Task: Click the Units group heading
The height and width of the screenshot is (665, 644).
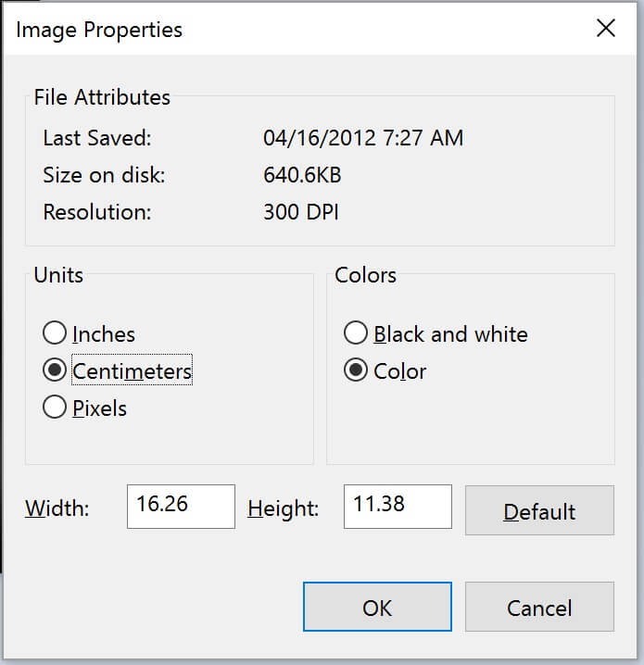Action: click(58, 275)
